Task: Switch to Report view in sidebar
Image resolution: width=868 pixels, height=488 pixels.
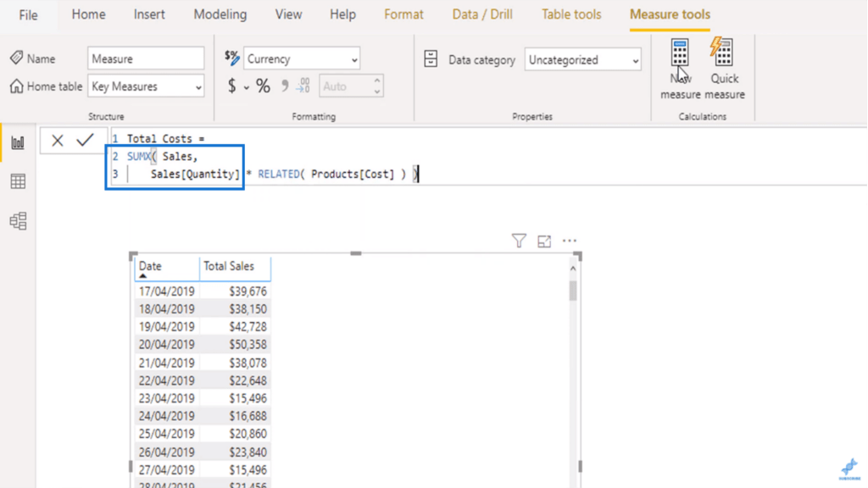Action: [18, 142]
